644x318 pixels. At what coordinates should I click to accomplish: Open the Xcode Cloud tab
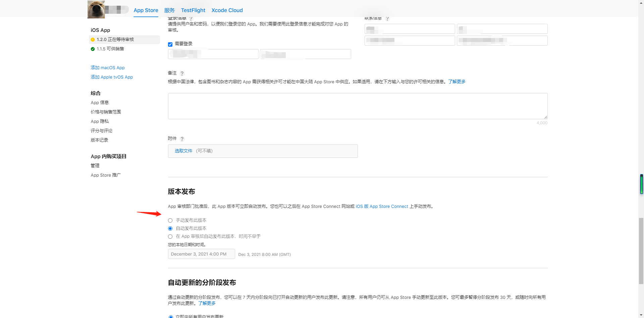[x=227, y=10]
